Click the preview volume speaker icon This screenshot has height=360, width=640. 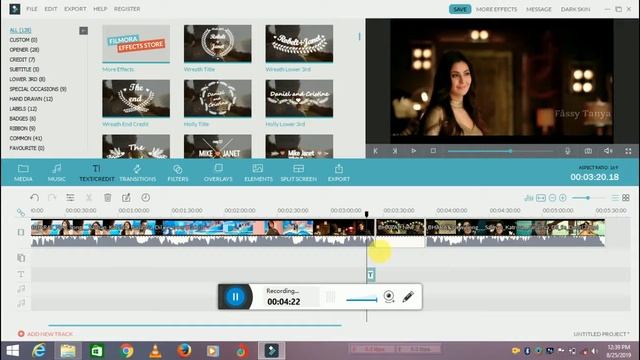(608, 151)
